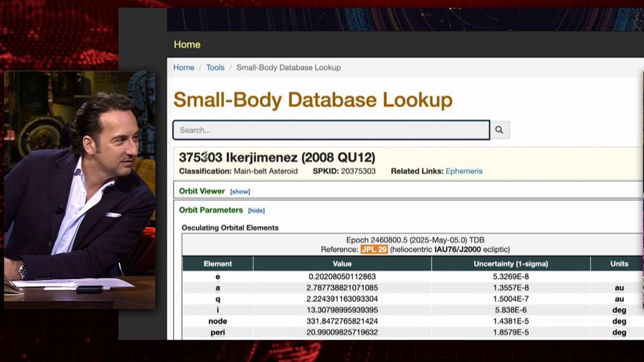Click the 375303 Ikerjimenez object title
Image resolution: width=644 pixels, height=362 pixels.
point(277,157)
